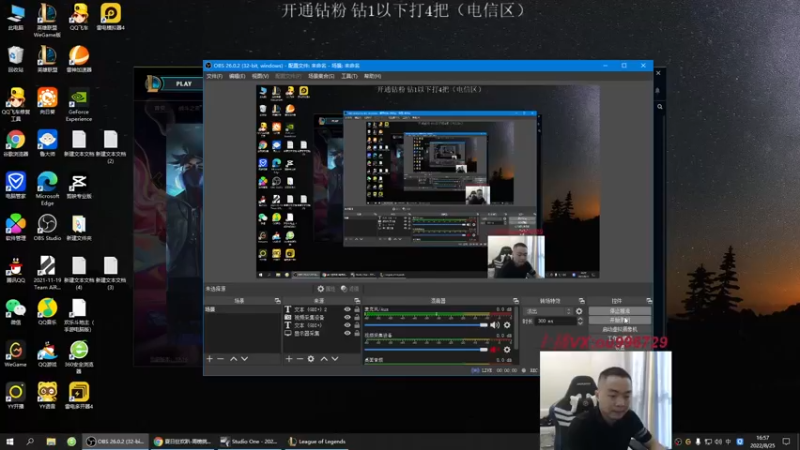Viewport: 800px width, 450px height.
Task: Open the WeGame desktop icon
Action: coord(15,354)
